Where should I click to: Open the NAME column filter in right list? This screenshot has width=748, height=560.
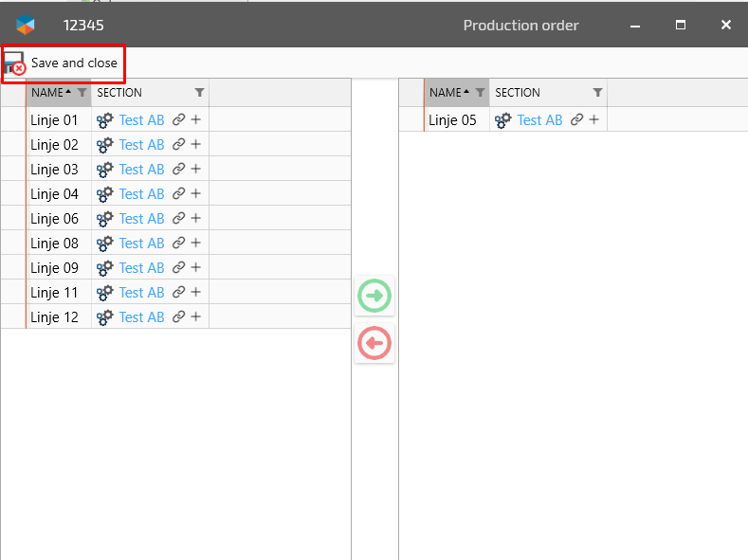point(481,93)
